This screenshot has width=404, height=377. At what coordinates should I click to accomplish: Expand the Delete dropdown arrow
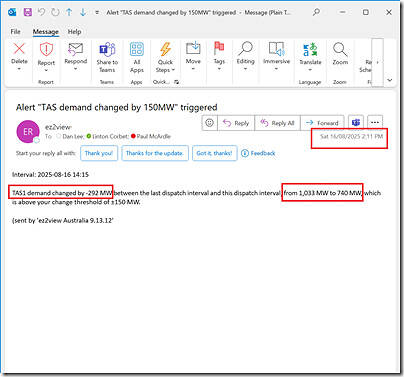(x=19, y=69)
